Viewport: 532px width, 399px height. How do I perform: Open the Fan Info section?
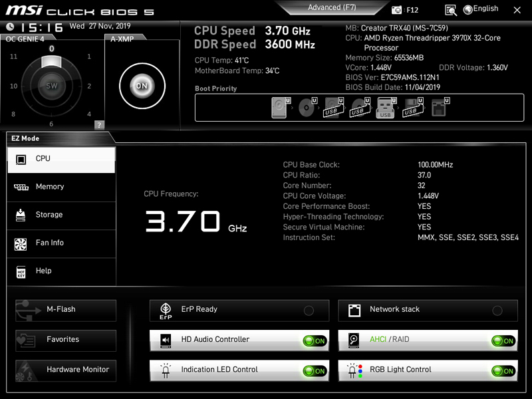(61, 243)
